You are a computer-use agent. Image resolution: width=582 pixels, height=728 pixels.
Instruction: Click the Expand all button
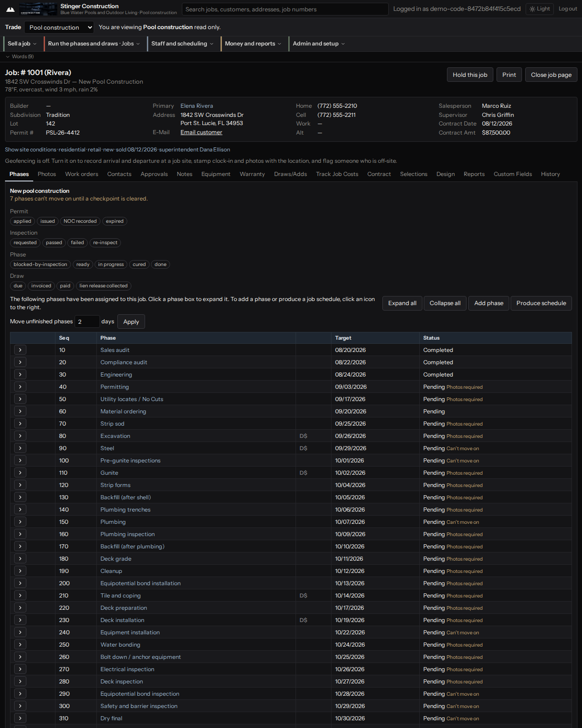pyautogui.click(x=402, y=303)
